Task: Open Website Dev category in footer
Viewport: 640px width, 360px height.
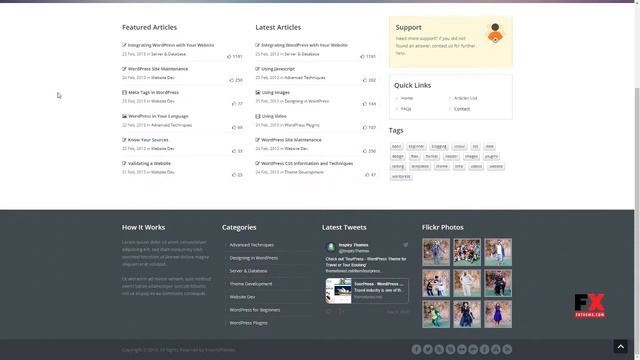Action: point(242,297)
